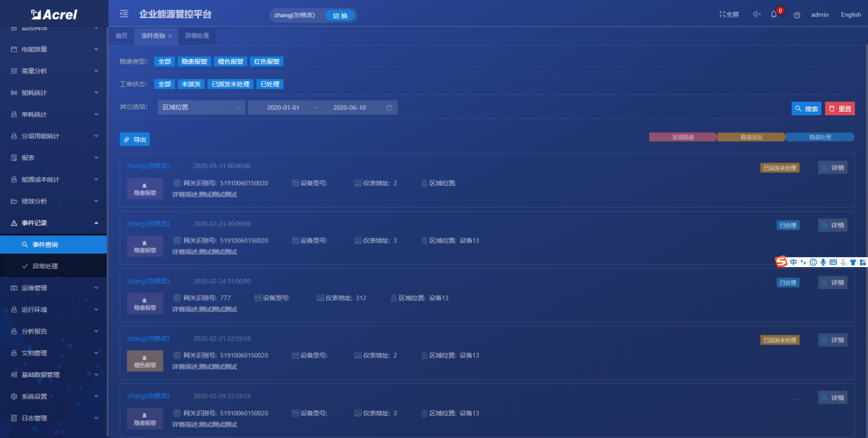Open 详情 for the 2020-02-23 record

[x=832, y=225]
